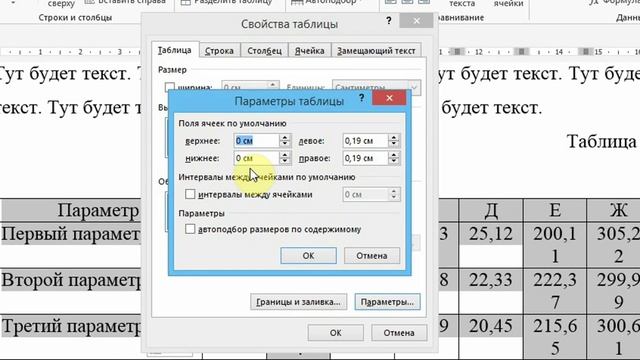Decrease the верхнее margin with down arrow
This screenshot has height=360, width=640.
pos(285,144)
